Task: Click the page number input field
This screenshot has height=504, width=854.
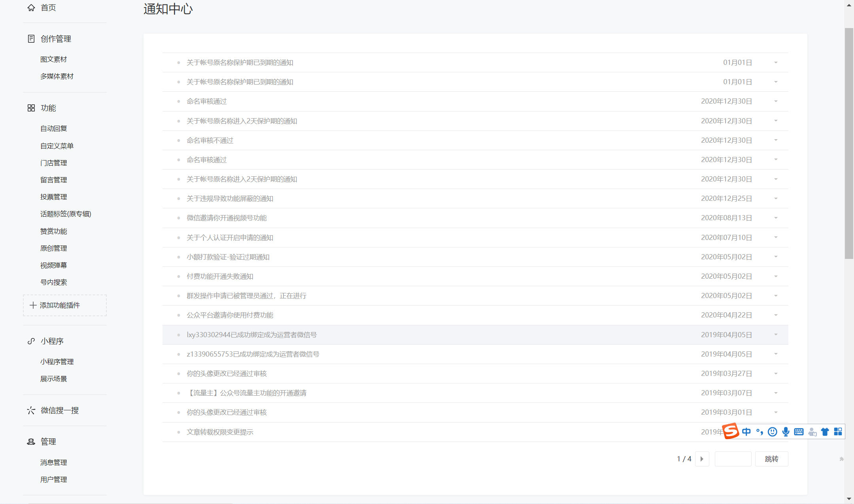Action: [x=733, y=459]
